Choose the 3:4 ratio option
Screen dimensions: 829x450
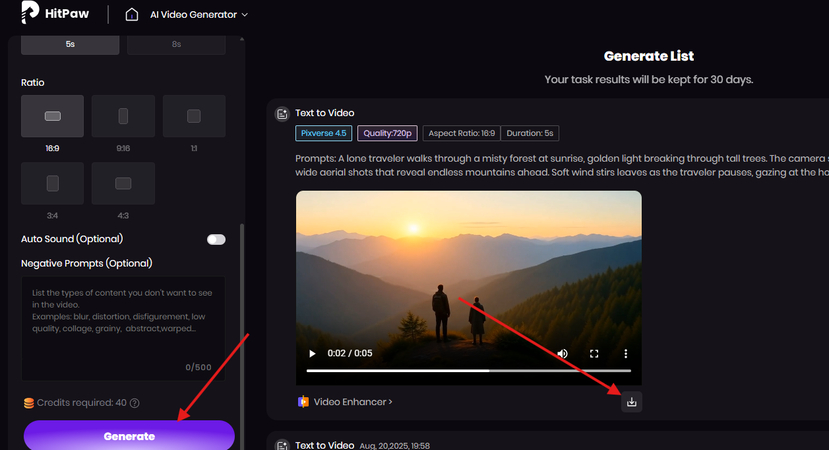(53, 183)
